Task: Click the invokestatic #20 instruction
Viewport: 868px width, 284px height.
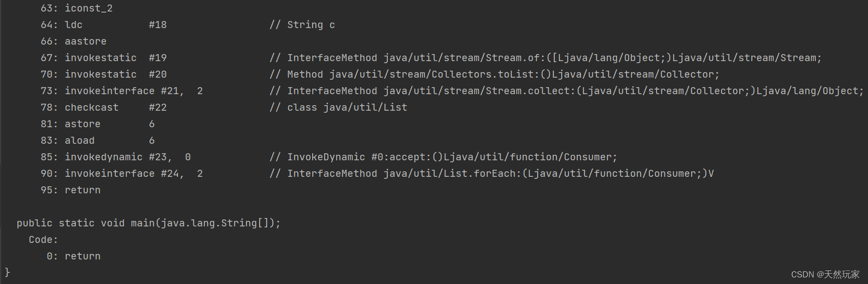Action: pos(115,75)
